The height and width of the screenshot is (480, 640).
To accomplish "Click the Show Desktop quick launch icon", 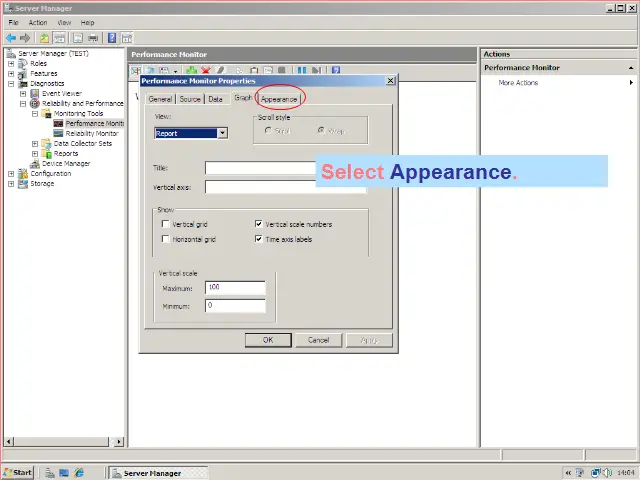I will pyautogui.click(x=64, y=473).
